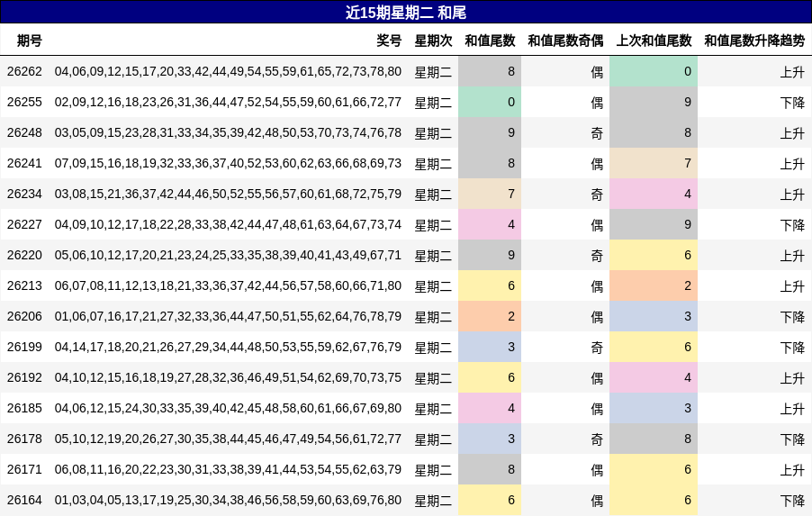Click issue number 26178
The height and width of the screenshot is (516, 812).
(x=24, y=439)
